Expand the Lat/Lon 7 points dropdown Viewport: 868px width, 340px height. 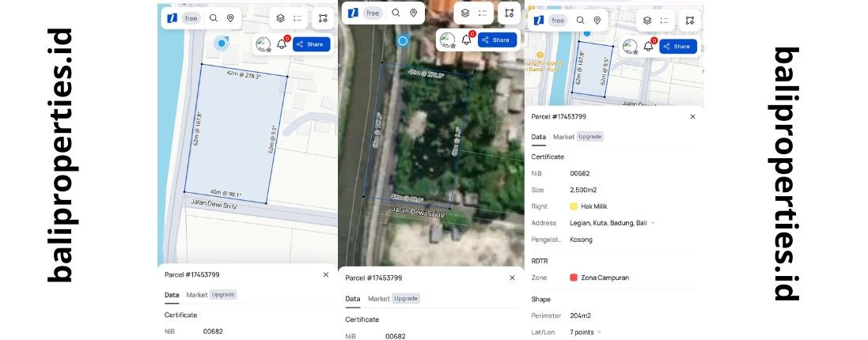tap(601, 332)
